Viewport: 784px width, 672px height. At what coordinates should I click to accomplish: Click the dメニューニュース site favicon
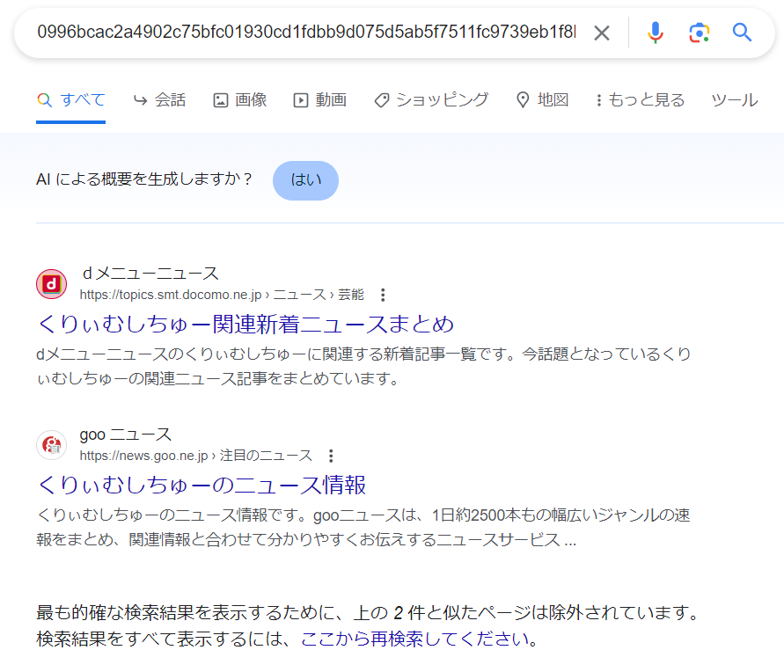click(x=52, y=284)
